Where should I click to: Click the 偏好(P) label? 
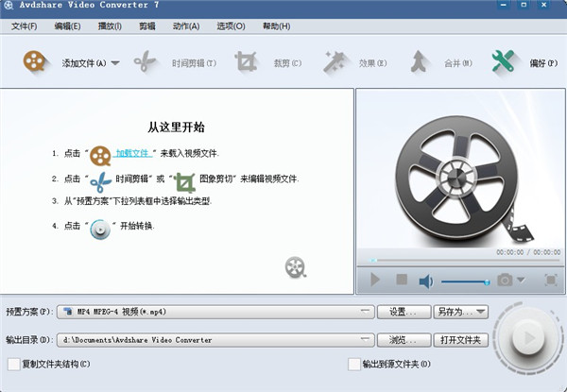coord(543,63)
